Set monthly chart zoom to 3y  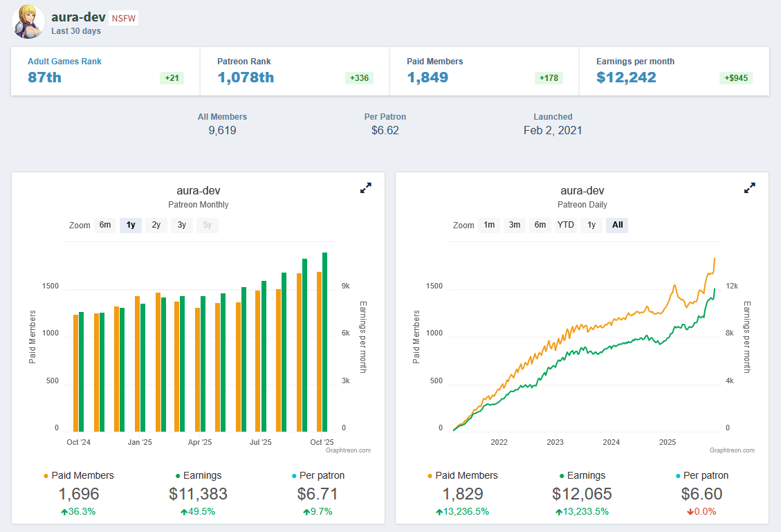tap(182, 225)
